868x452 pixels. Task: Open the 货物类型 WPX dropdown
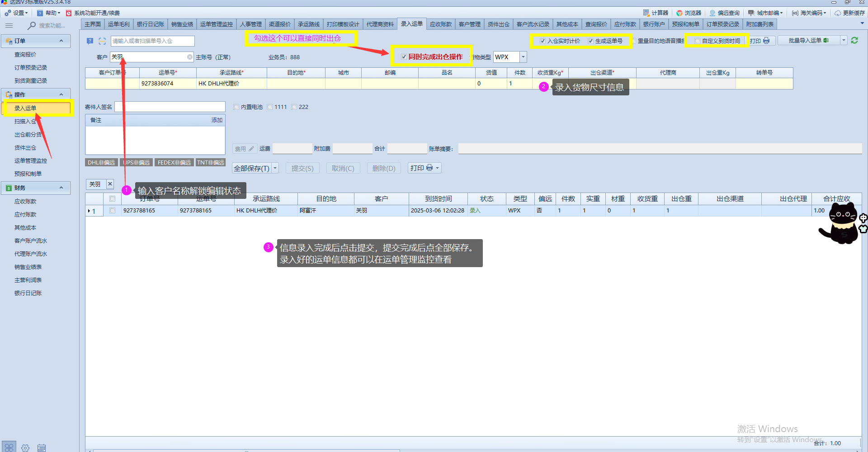[523, 57]
